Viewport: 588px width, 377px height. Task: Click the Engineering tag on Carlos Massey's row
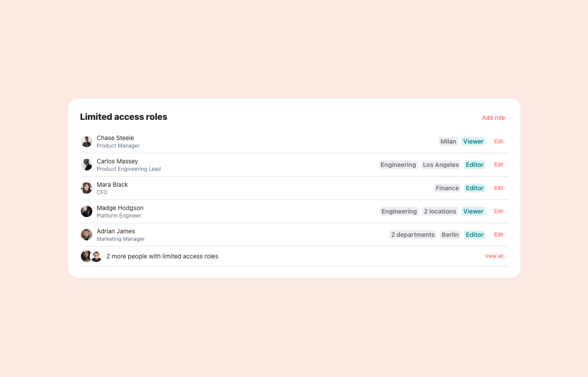tap(398, 165)
